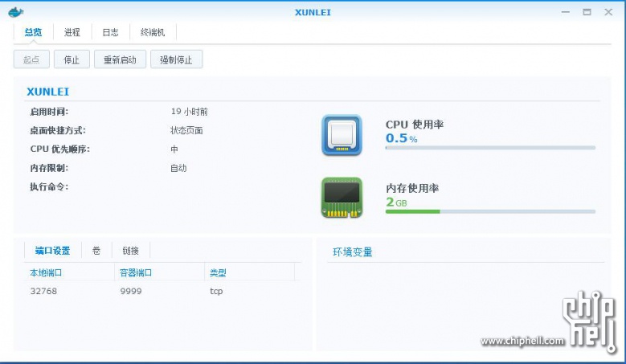The image size is (626, 364).
Task: Maximize the XUNLEI window
Action: click(587, 12)
